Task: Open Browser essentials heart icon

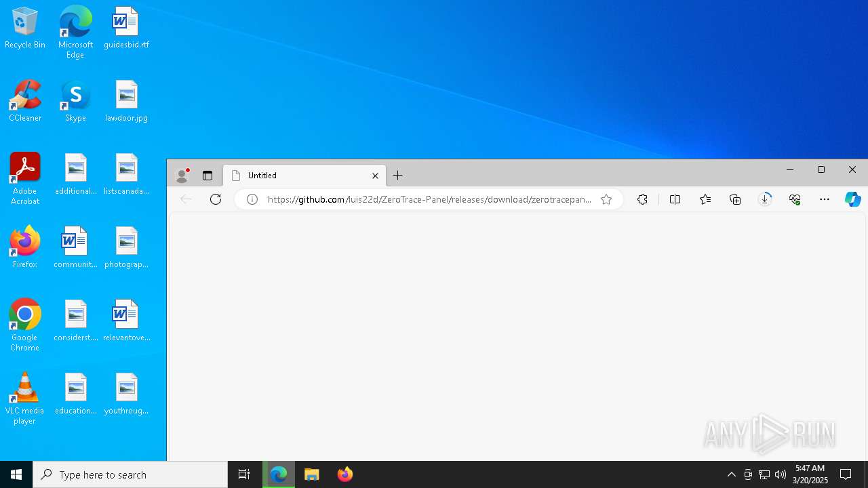Action: (795, 199)
